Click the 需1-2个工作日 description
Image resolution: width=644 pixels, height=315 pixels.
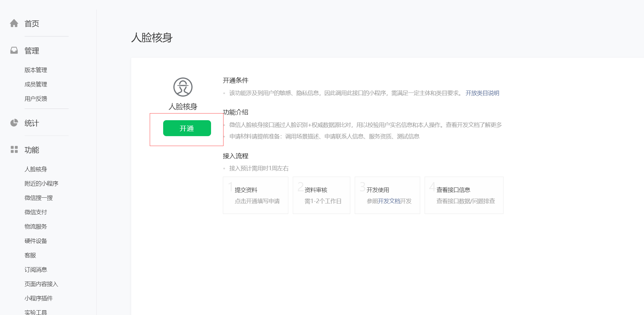pos(323,201)
